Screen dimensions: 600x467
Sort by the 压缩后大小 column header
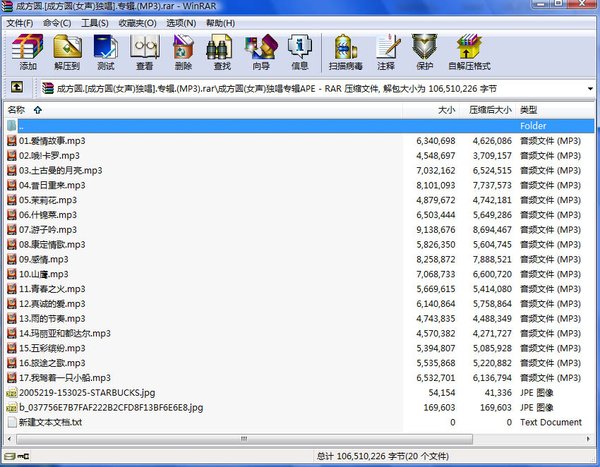pyautogui.click(x=487, y=110)
